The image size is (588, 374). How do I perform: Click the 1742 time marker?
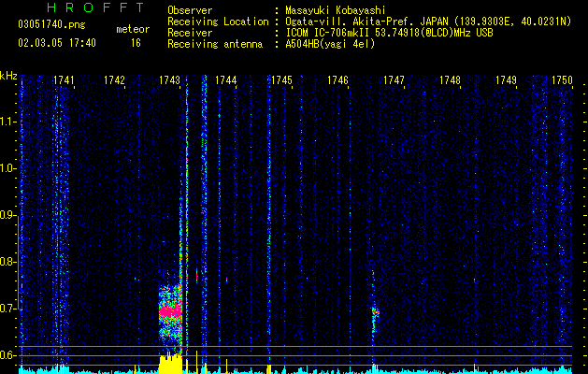114,80
